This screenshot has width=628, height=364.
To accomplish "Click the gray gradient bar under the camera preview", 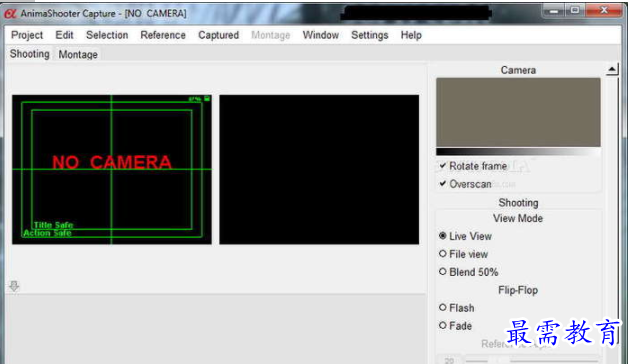I will point(518,152).
